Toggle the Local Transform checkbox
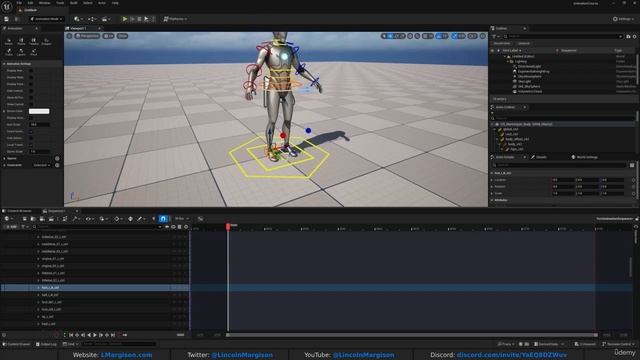640x360 pixels. (x=31, y=145)
